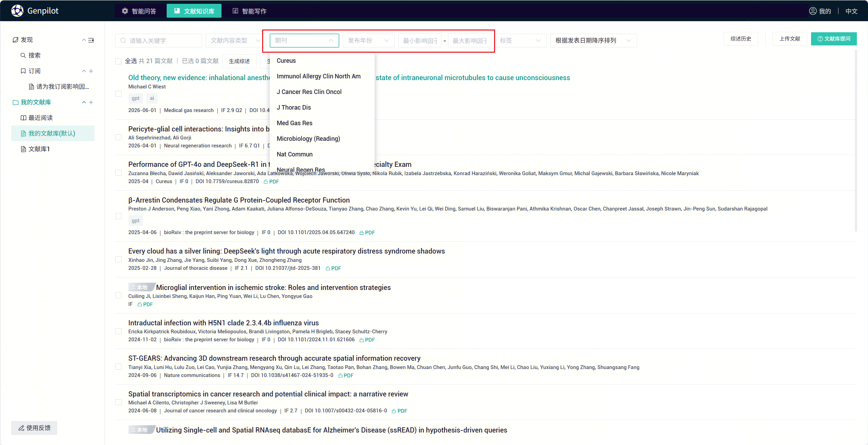Click the 我的 user profile icon

[812, 11]
